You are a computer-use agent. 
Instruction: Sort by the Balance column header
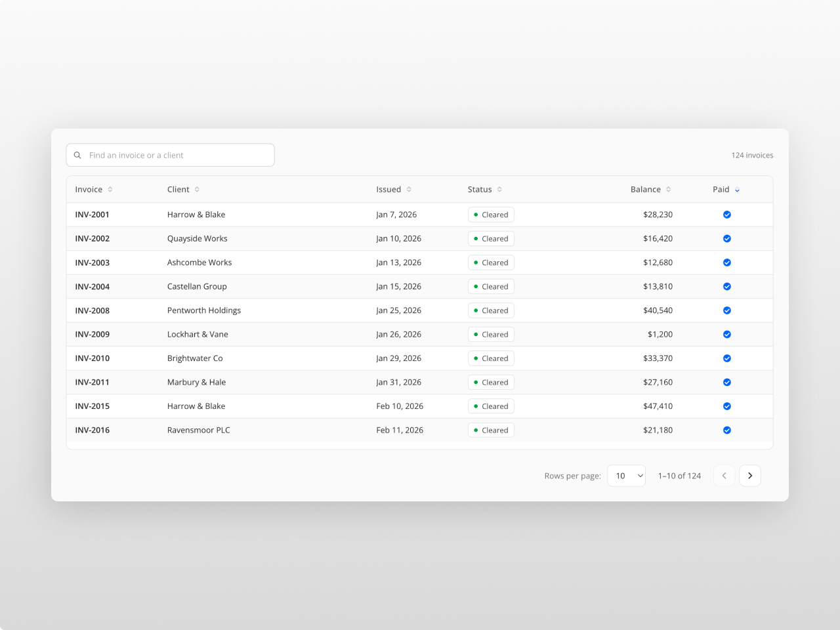(651, 190)
